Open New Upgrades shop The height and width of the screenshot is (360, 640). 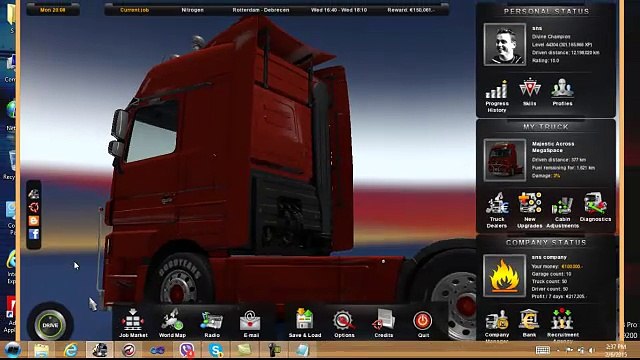click(x=529, y=210)
